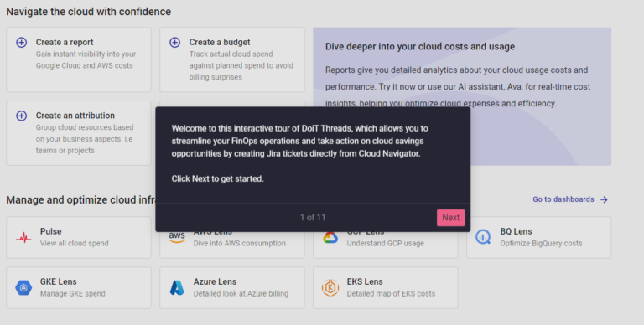Select the Optimize BigQuery costs text

pyautogui.click(x=541, y=243)
